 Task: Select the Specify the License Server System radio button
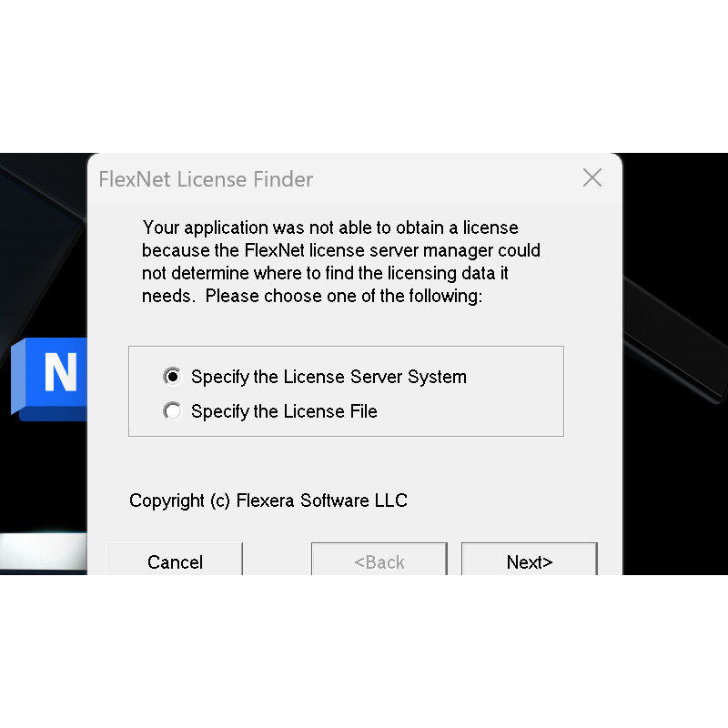pyautogui.click(x=172, y=377)
